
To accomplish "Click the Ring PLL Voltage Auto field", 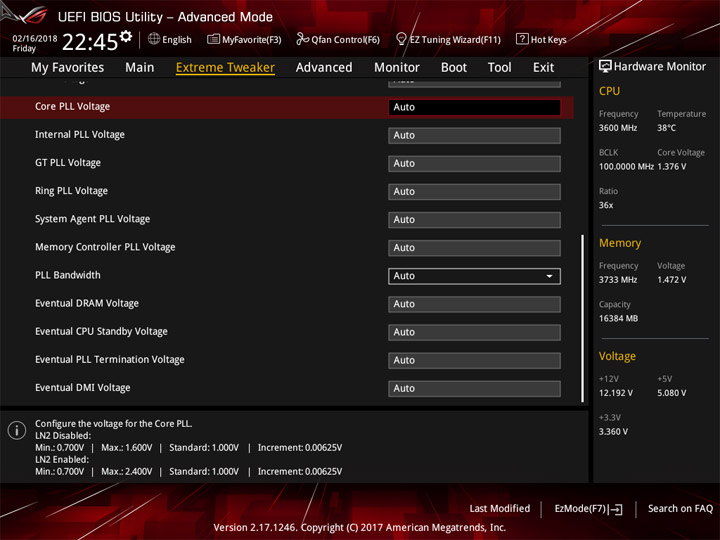I will pos(474,191).
